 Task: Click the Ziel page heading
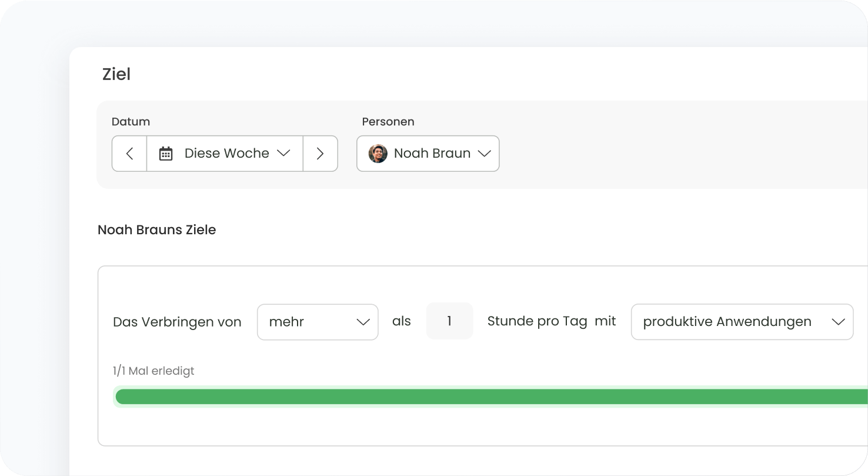coord(116,74)
